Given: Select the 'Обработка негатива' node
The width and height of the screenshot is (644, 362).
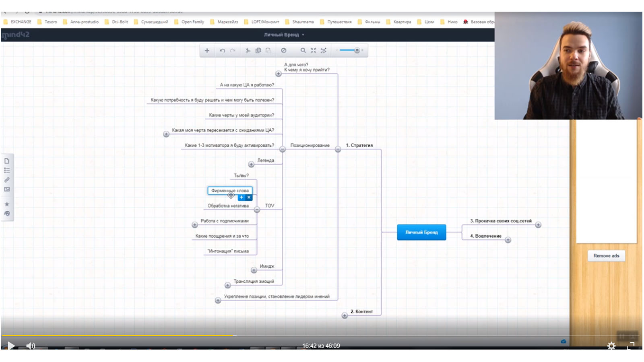Looking at the screenshot, I should (x=228, y=206).
